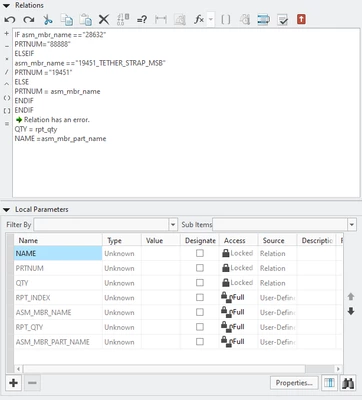The height and width of the screenshot is (400, 362).
Task: Click the table columns setup icon
Action: pyautogui.click(x=329, y=383)
